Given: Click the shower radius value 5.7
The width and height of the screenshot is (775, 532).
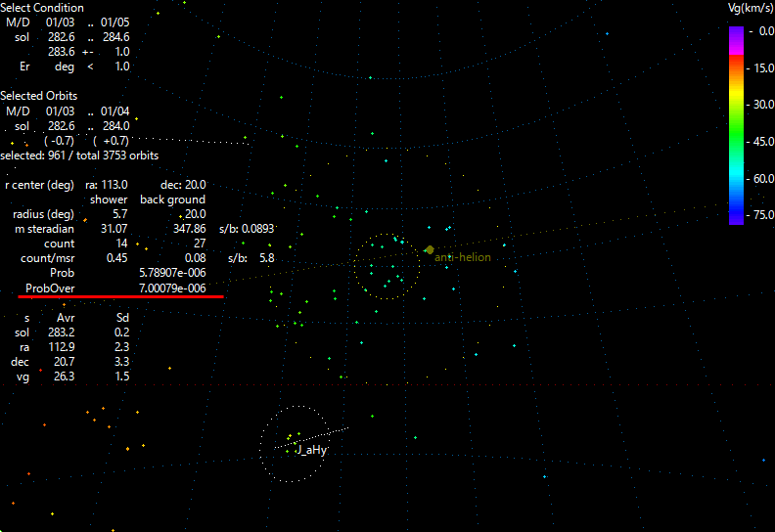Looking at the screenshot, I should pos(120,214).
